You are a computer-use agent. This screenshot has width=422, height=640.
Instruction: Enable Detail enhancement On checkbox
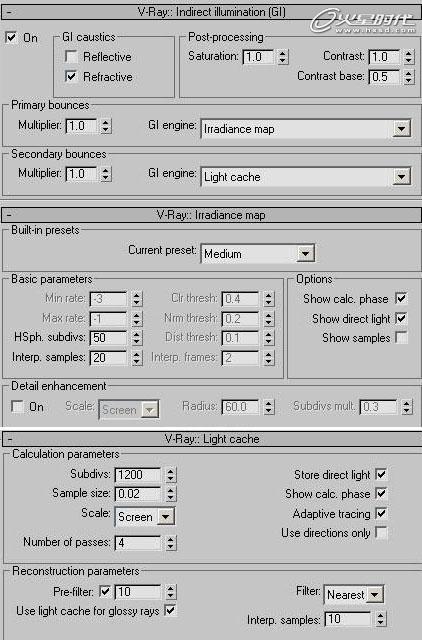17,407
